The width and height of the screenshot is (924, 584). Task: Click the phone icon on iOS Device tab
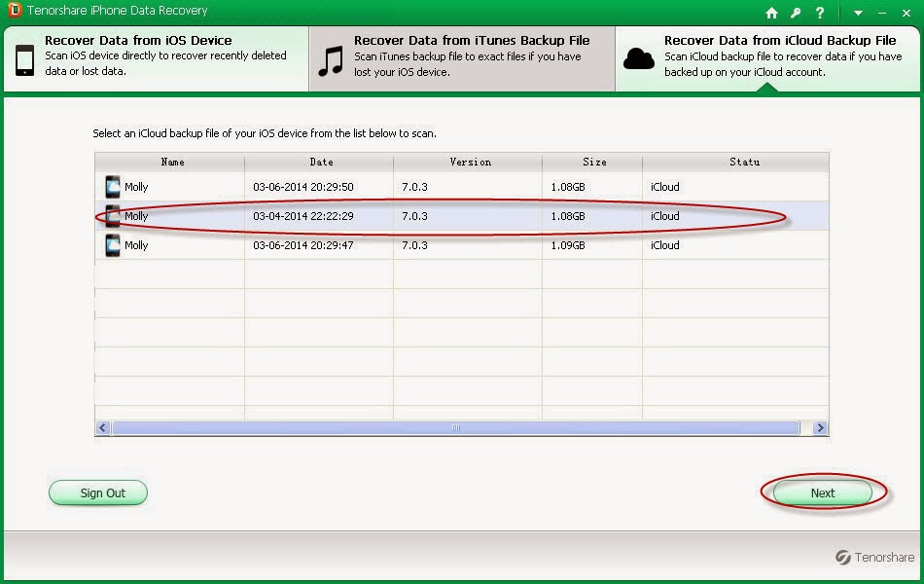tap(24, 59)
